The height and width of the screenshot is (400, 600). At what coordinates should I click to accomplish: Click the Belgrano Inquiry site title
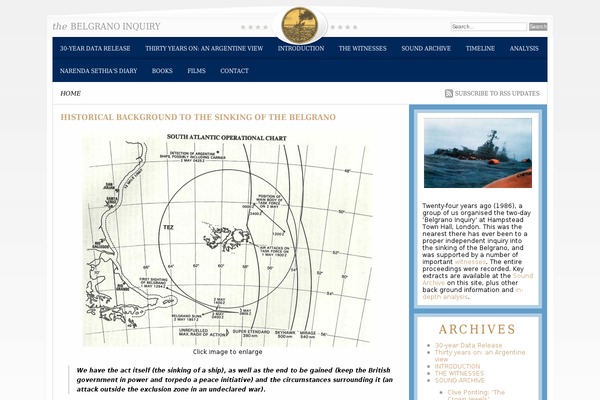click(106, 26)
